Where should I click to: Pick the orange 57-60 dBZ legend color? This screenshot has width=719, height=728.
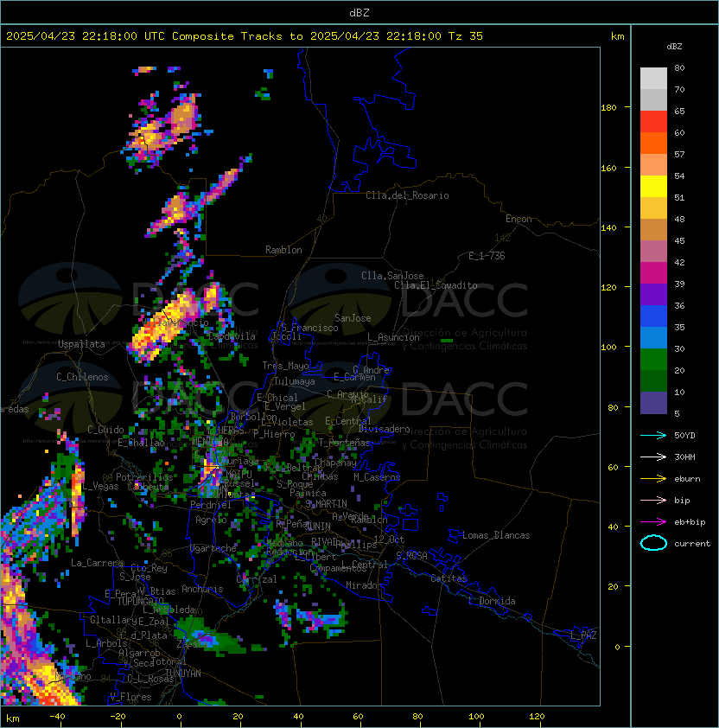point(653,143)
